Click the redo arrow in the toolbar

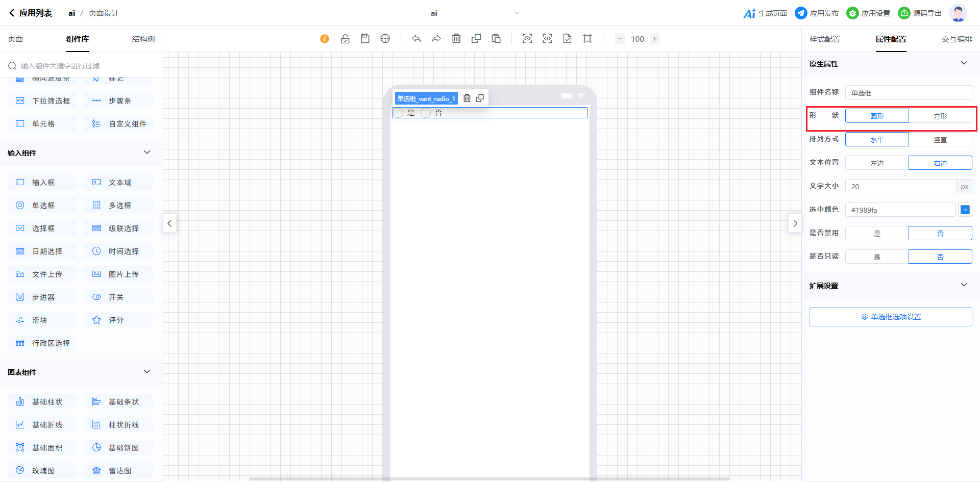[436, 39]
